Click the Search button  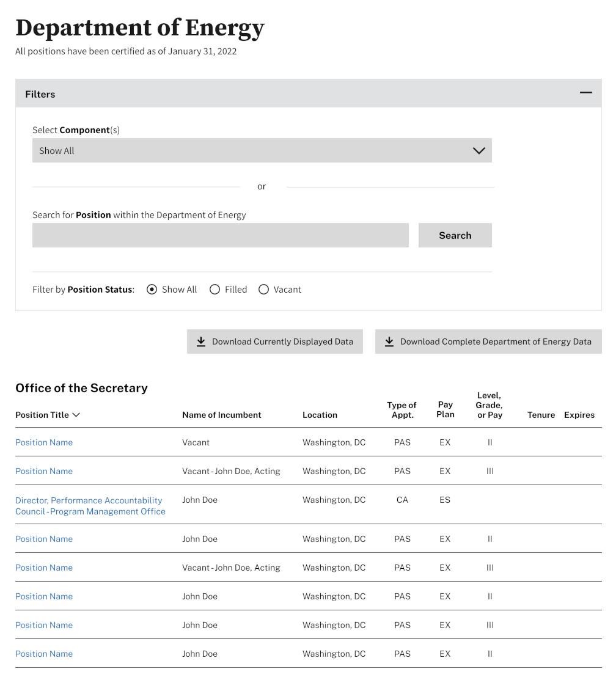pyautogui.click(x=455, y=235)
